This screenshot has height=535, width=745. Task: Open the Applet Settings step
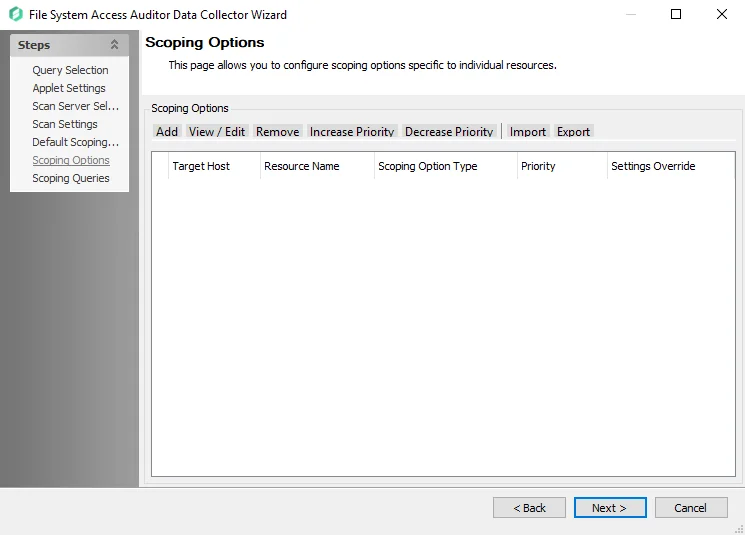(69, 88)
